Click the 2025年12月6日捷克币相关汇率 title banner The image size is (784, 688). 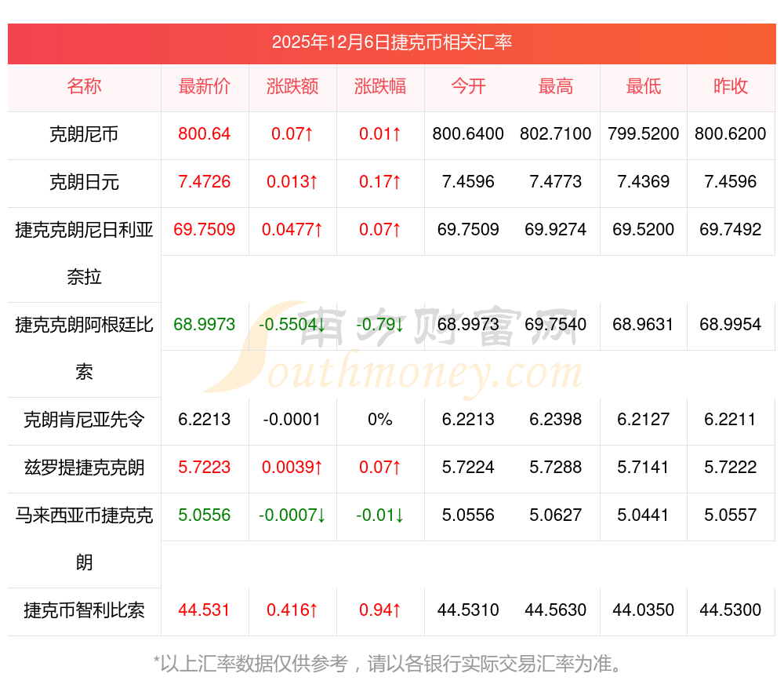392,42
